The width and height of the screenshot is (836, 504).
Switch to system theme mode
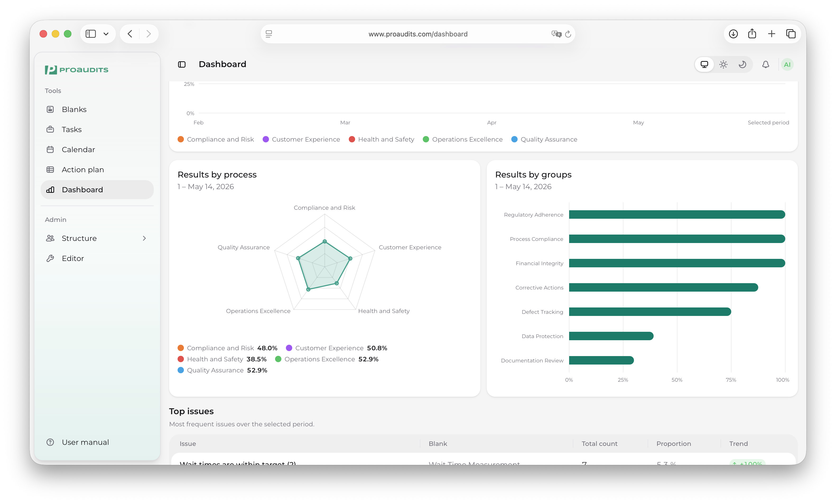[704, 64]
